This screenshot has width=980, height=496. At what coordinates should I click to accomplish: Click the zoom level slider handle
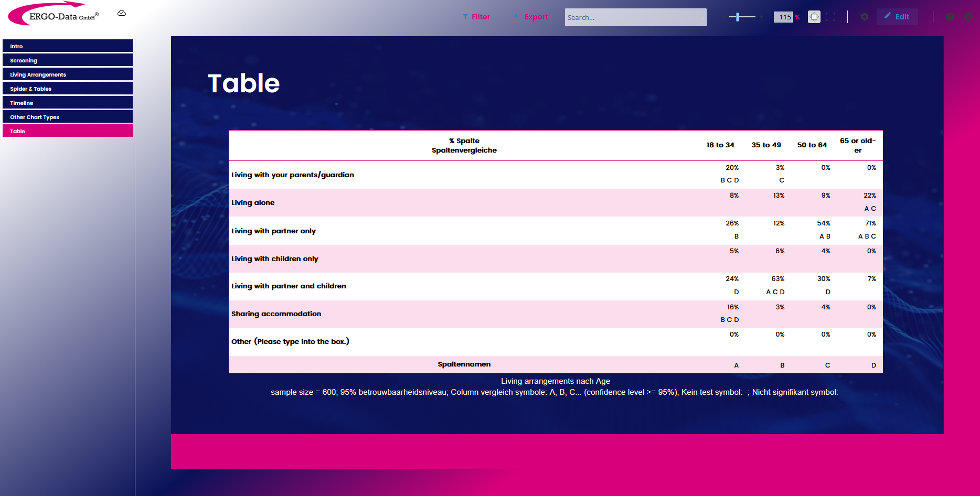pyautogui.click(x=738, y=17)
